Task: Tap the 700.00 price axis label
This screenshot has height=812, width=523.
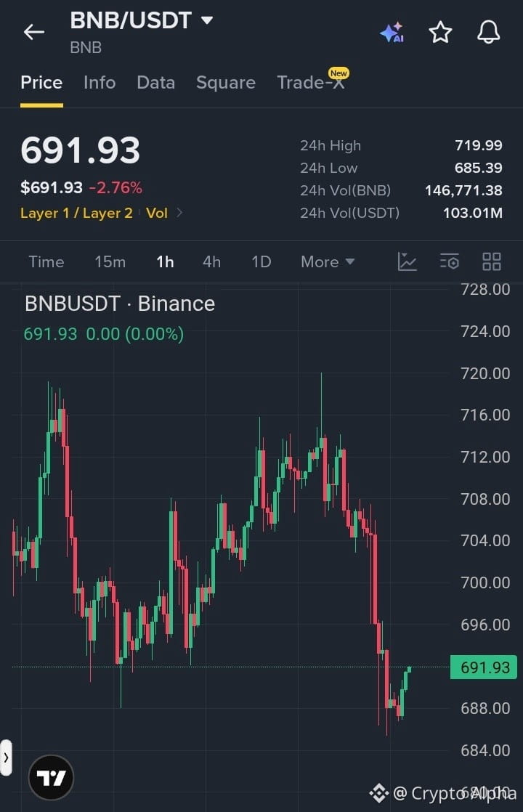Action: (485, 582)
